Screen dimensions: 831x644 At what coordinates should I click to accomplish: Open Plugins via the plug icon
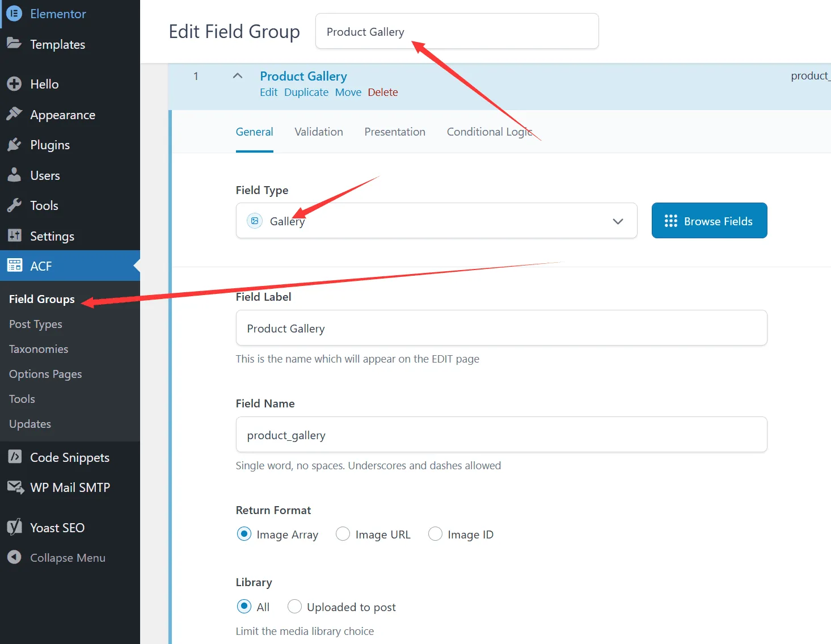pos(14,145)
